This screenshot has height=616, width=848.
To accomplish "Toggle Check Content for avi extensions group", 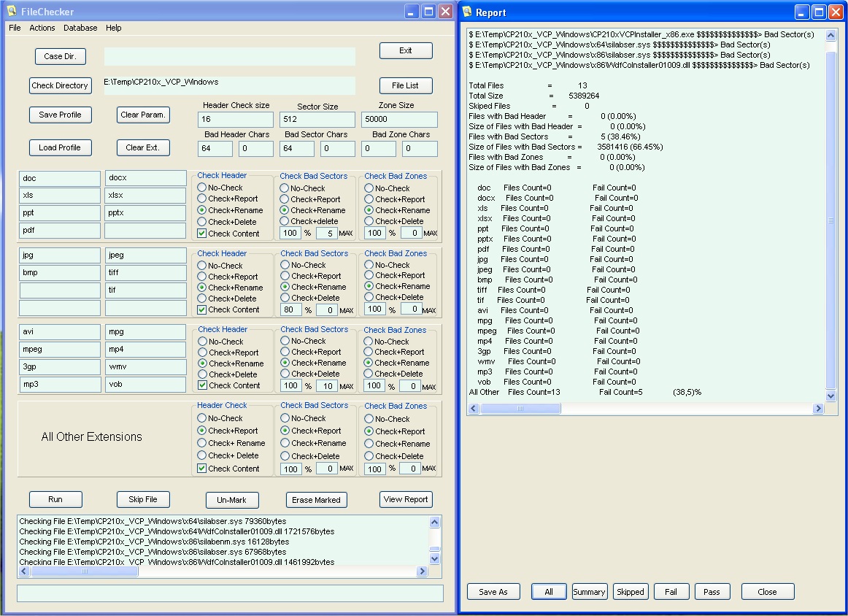I will click(x=202, y=385).
